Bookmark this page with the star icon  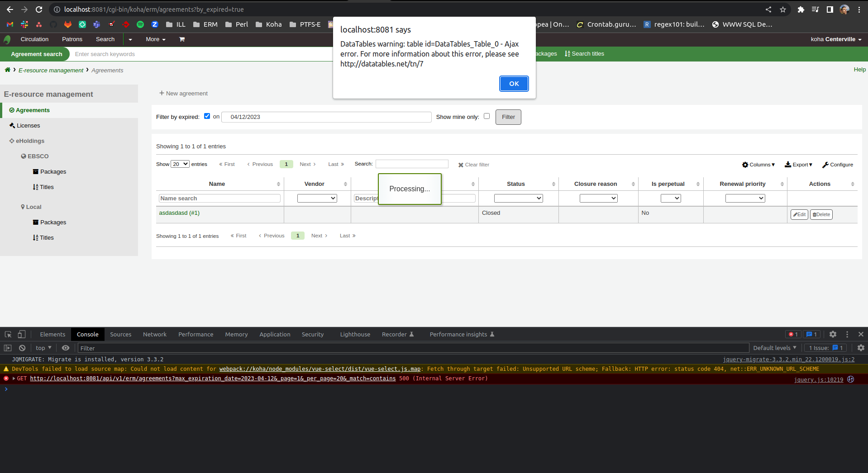(783, 9)
